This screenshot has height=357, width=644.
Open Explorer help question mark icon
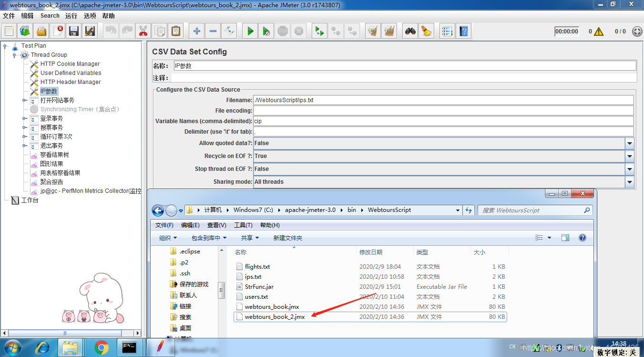click(582, 238)
